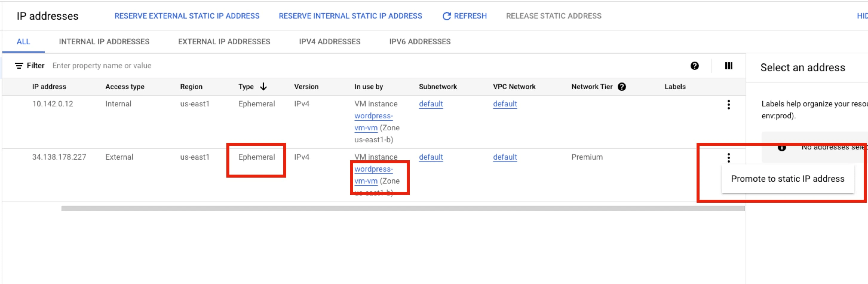Click the Subnetwork column header
This screenshot has width=868, height=284.
pos(438,87)
